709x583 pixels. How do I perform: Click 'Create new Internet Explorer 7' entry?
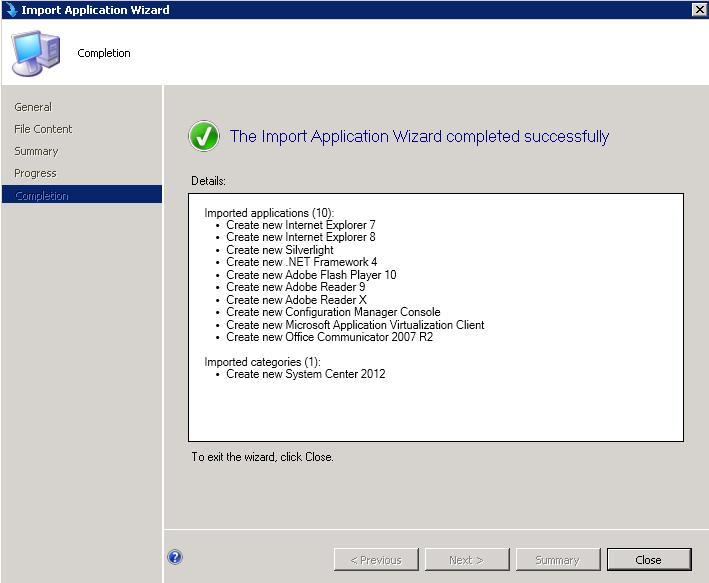point(301,225)
